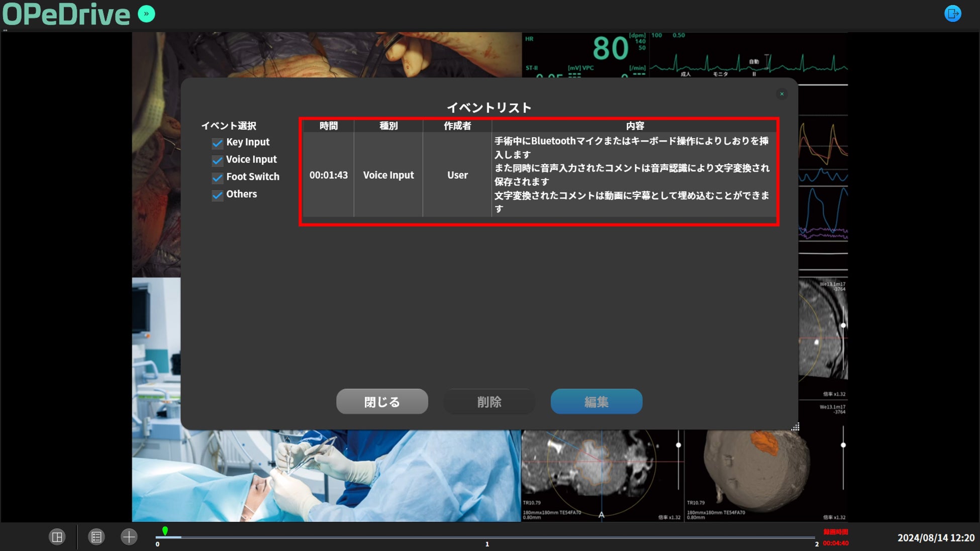Screen dimensions: 980x551
Task: Click the 内容 column header
Action: (634, 126)
